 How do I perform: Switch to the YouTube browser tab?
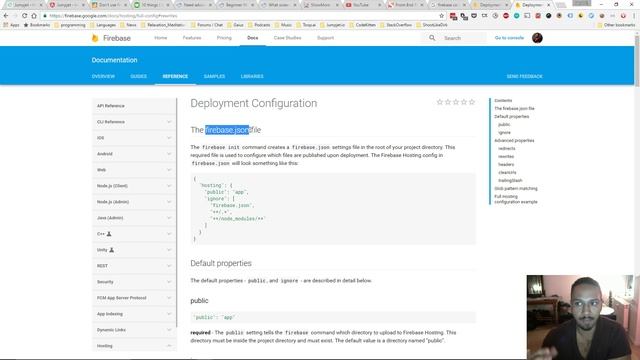(361, 5)
